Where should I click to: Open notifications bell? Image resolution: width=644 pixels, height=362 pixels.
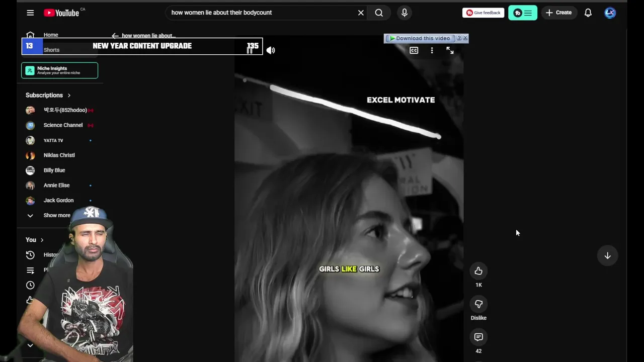coord(588,13)
